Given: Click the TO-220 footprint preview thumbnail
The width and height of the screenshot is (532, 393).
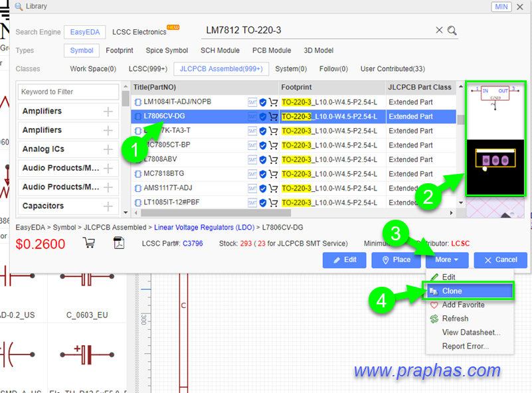Looking at the screenshot, I should [x=495, y=167].
